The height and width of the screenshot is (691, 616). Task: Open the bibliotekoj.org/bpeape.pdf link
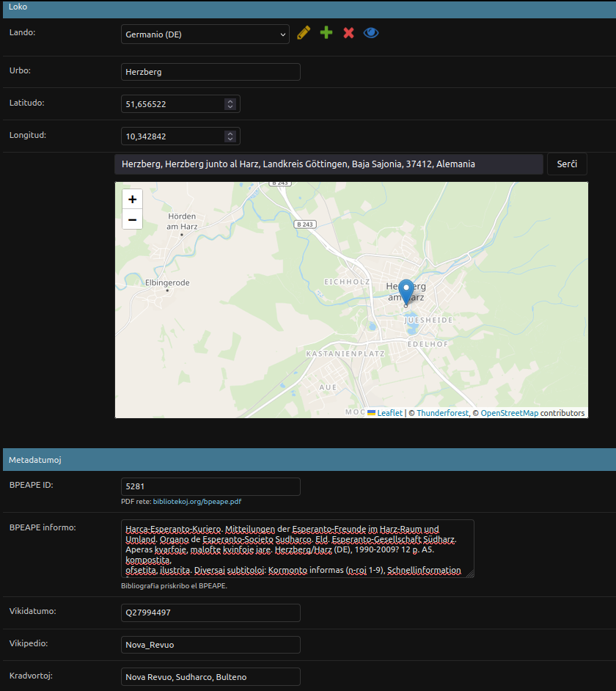[197, 502]
